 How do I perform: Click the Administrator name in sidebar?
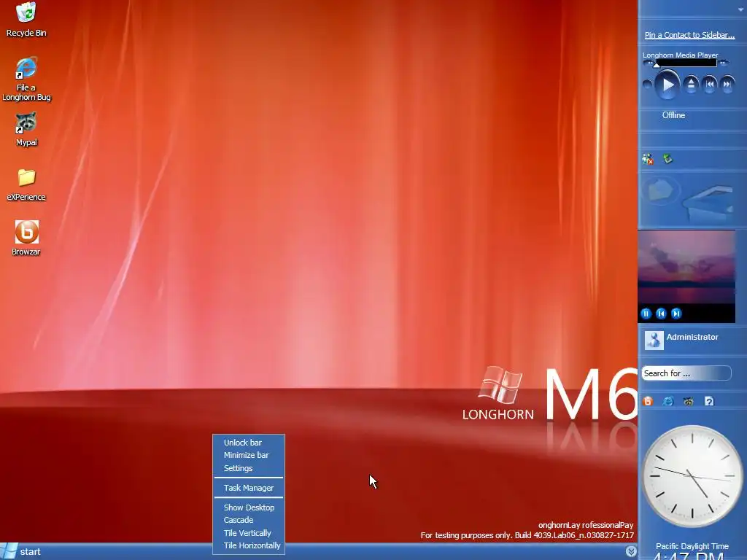(x=692, y=337)
